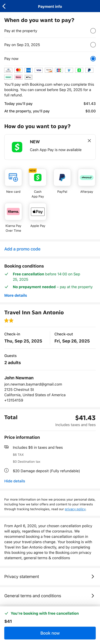Pick PayPal as payment method
Image resolution: width=100 pixels, height=644 pixels.
[x=62, y=177]
